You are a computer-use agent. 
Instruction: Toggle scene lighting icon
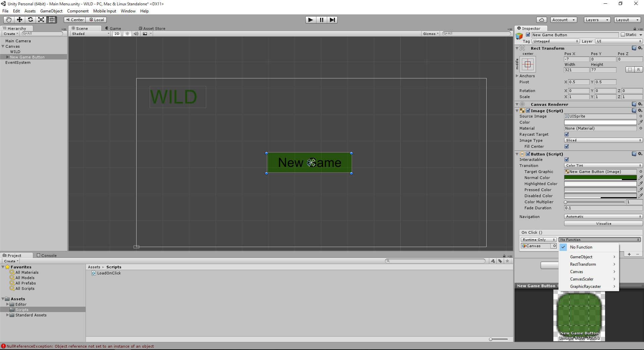click(x=127, y=34)
